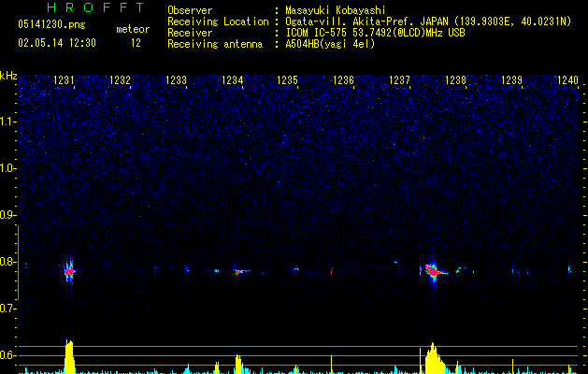Click the "Observer" field label

point(190,10)
